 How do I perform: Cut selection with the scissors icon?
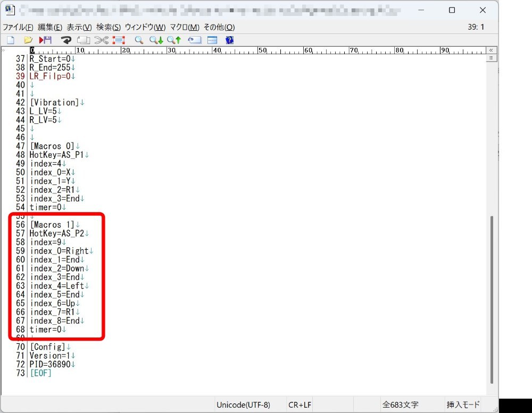point(101,40)
